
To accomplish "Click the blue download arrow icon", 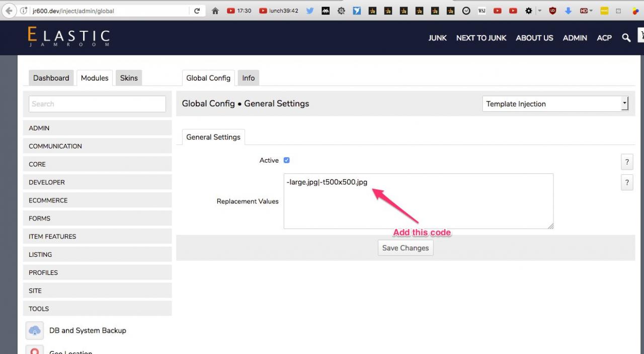I will pyautogui.click(x=568, y=11).
